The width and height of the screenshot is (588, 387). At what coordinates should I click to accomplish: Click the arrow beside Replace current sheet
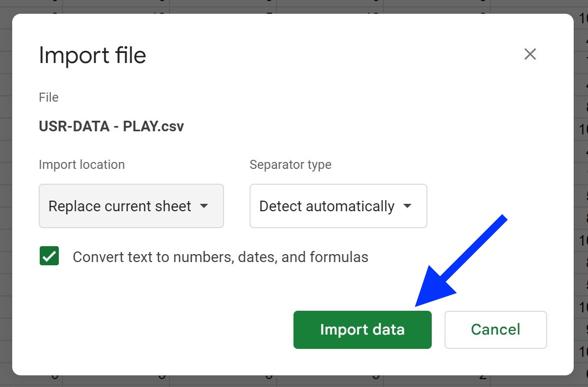click(204, 206)
